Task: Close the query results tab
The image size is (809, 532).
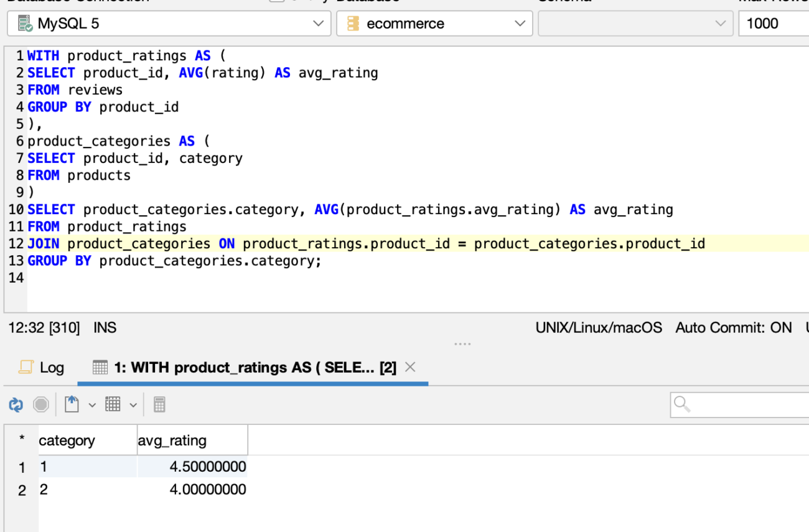Action: tap(409, 367)
